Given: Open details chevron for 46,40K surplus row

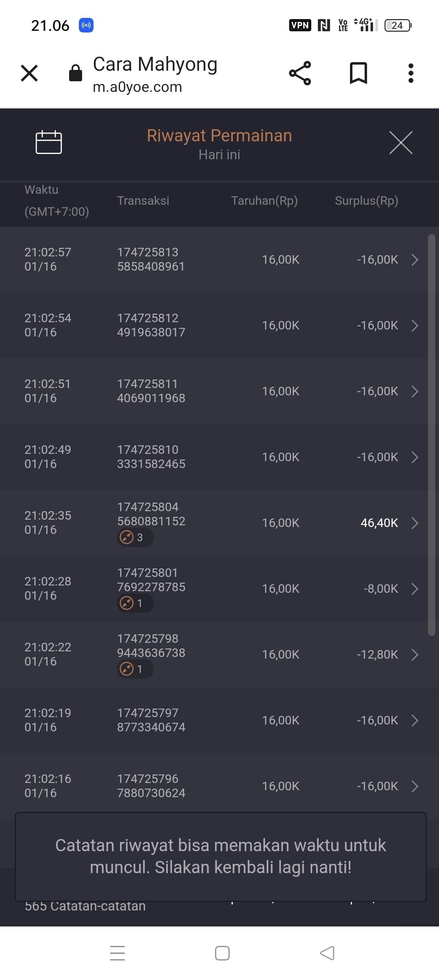Looking at the screenshot, I should 414,523.
